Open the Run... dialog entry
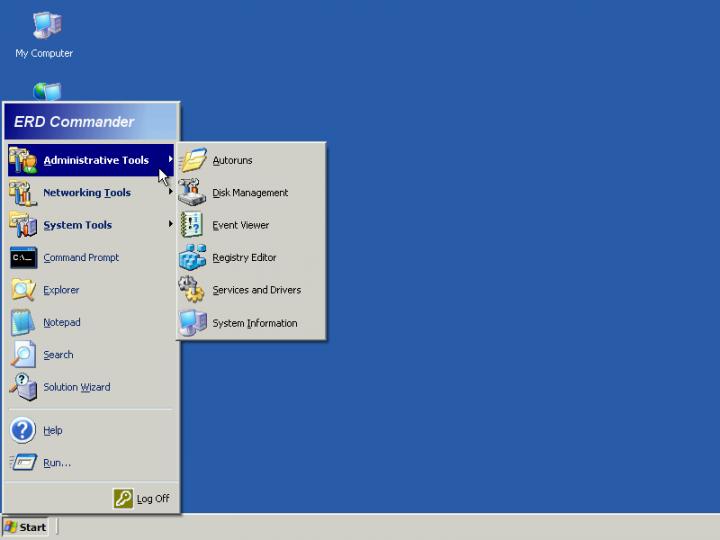The width and height of the screenshot is (720, 540). point(56,463)
